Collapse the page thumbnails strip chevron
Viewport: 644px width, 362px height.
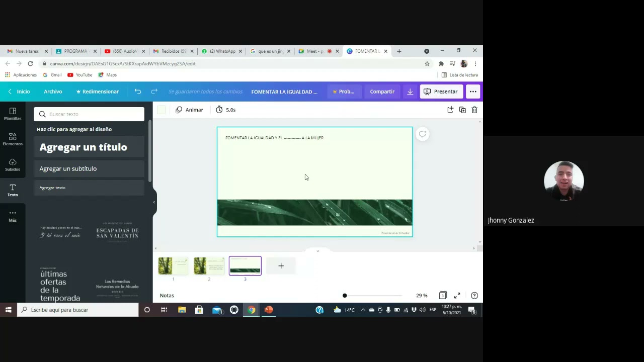(x=317, y=250)
